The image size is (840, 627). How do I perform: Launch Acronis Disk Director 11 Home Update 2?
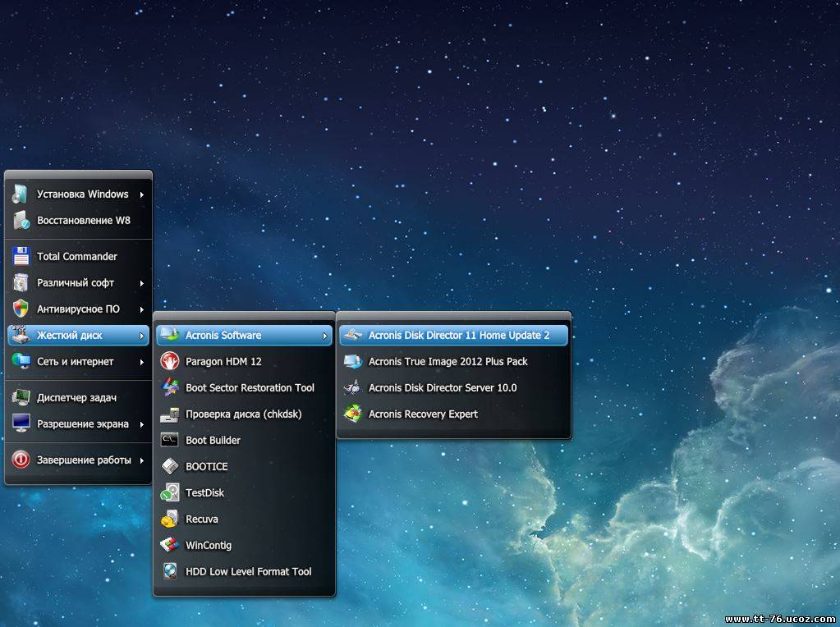click(x=454, y=335)
